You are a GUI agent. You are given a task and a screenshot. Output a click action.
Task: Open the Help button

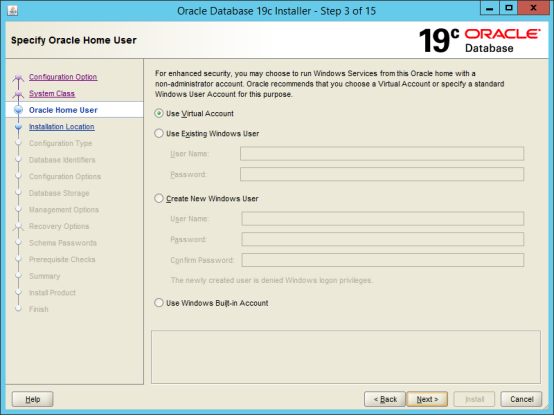(x=33, y=399)
